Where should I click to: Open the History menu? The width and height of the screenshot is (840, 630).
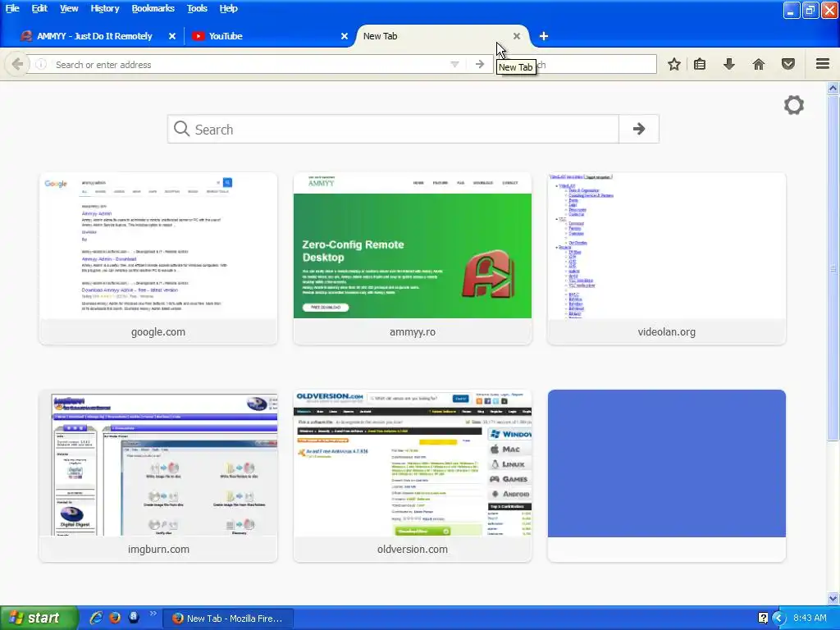coord(104,8)
